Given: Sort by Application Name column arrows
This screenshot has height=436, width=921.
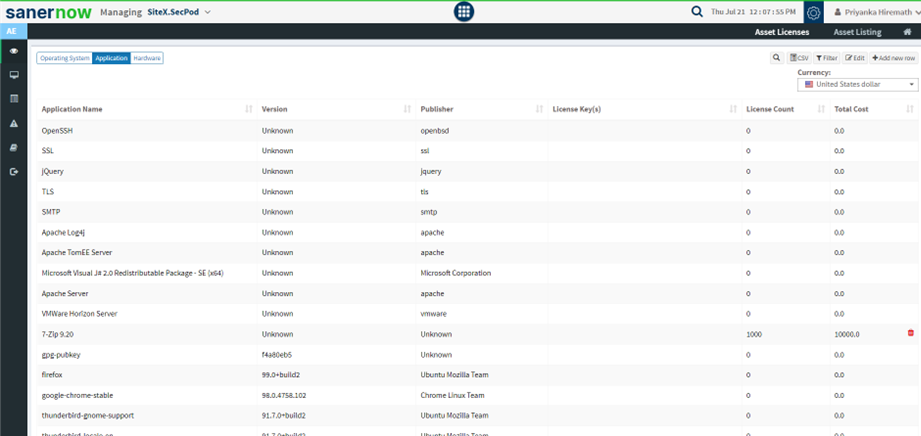Looking at the screenshot, I should pyautogui.click(x=248, y=109).
